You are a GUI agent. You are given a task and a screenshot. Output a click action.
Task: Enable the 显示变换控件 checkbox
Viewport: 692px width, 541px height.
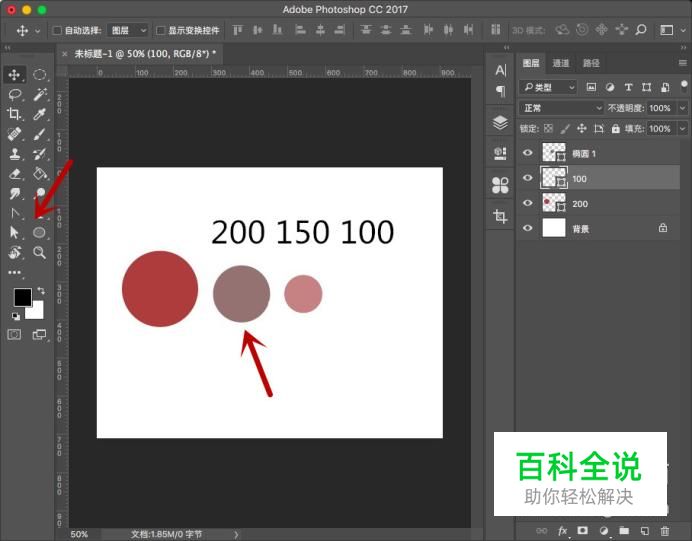pyautogui.click(x=161, y=31)
